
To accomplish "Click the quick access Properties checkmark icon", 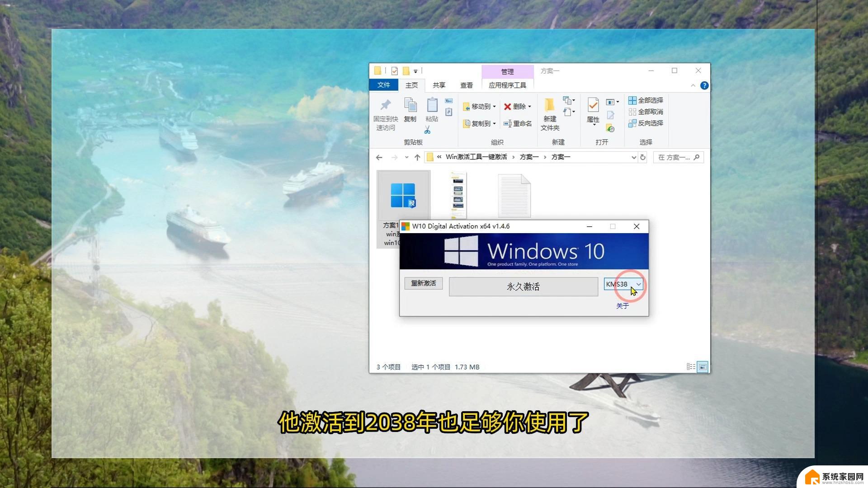I will [395, 71].
